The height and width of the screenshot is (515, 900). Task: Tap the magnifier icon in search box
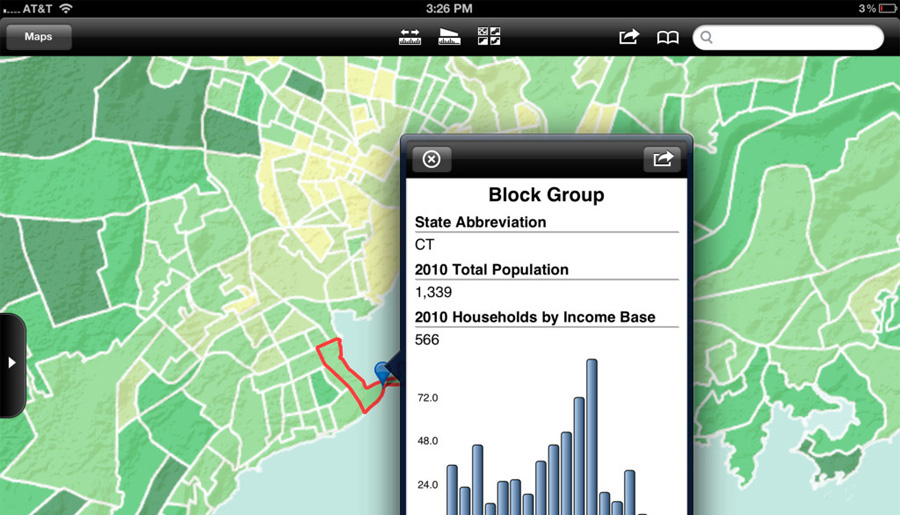point(707,37)
